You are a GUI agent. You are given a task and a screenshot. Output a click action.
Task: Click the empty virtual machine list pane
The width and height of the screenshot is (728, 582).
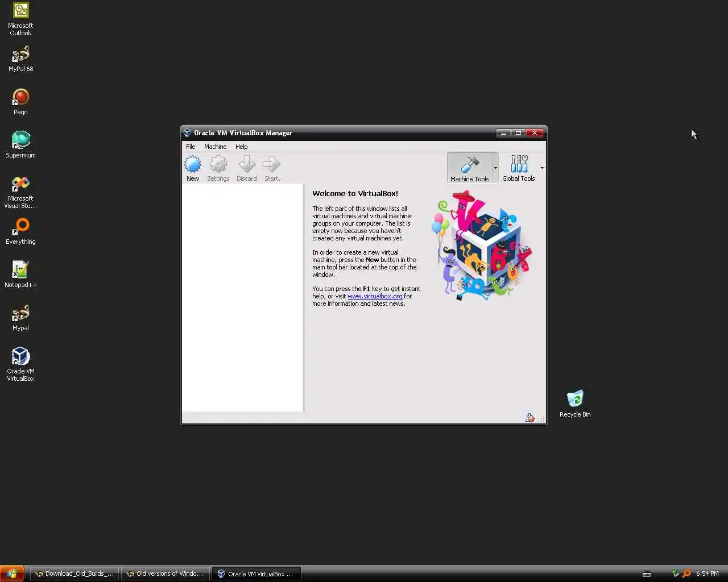click(243, 298)
